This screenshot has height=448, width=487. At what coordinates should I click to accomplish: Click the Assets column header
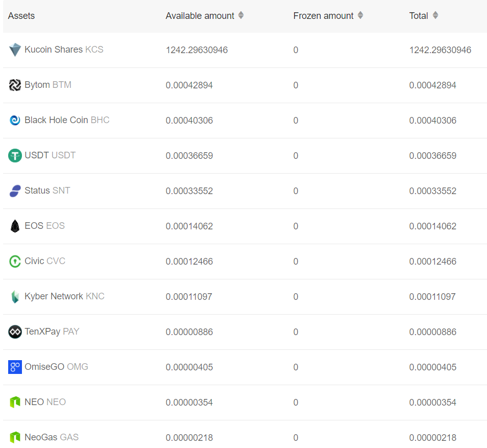pos(21,16)
